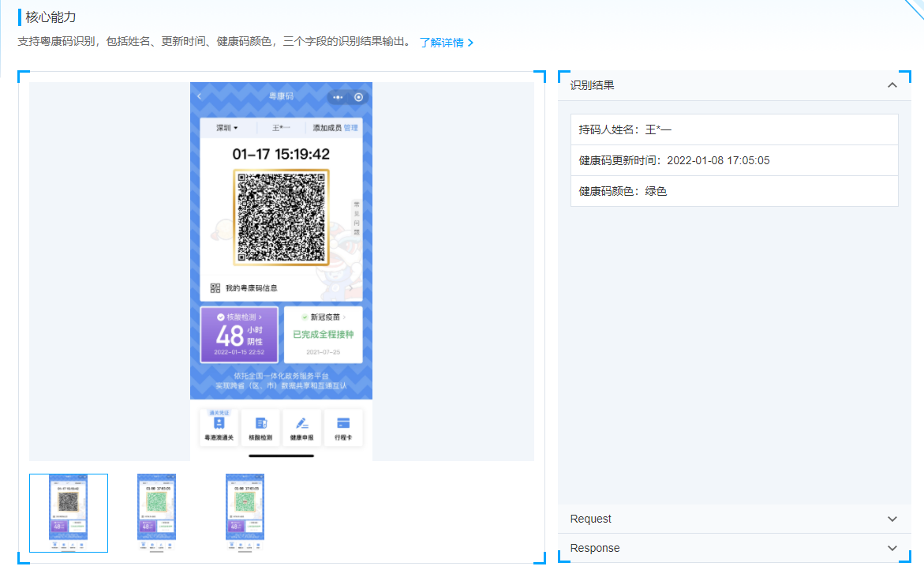Viewport: 924px width, 570px height.
Task: Click the 王*一 name tab in phone
Action: tap(281, 128)
